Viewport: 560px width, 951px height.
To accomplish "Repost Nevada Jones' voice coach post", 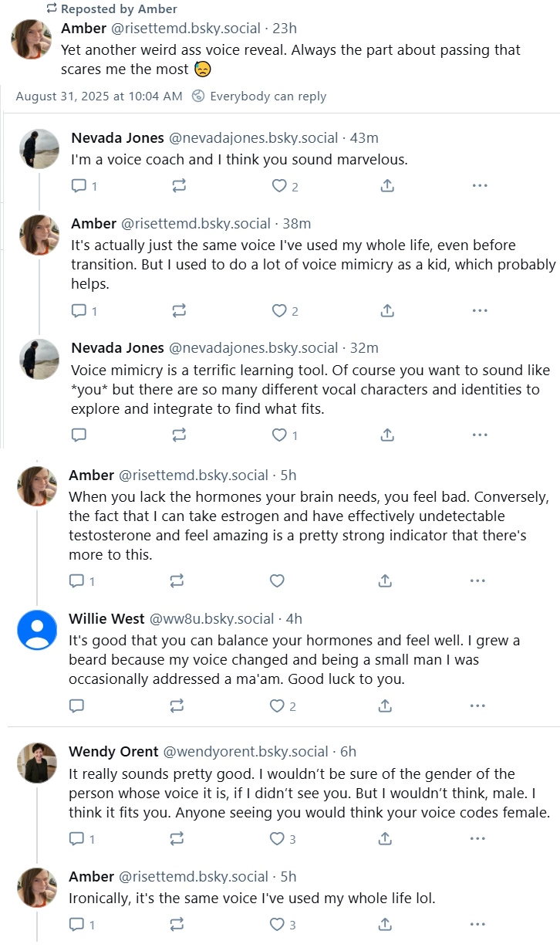I will (x=179, y=186).
